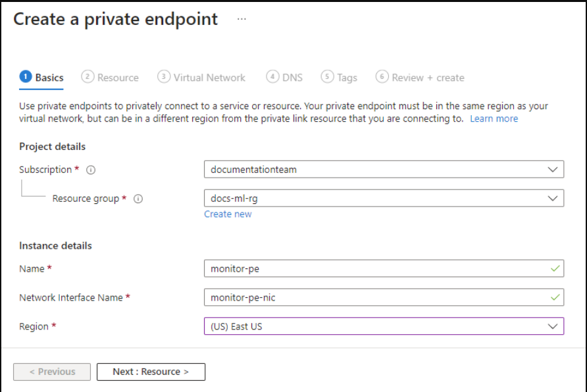Switch to the Virtual Network tab
587x392 pixels.
click(201, 78)
